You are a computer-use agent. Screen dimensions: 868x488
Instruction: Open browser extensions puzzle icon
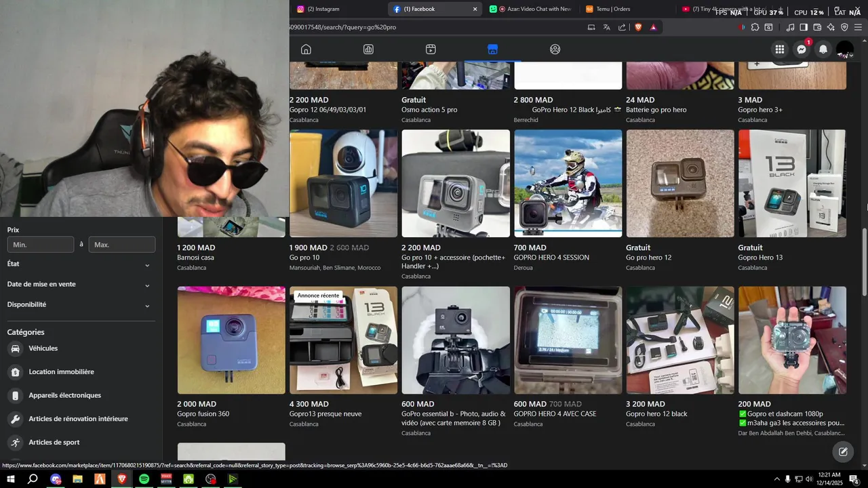[755, 27]
